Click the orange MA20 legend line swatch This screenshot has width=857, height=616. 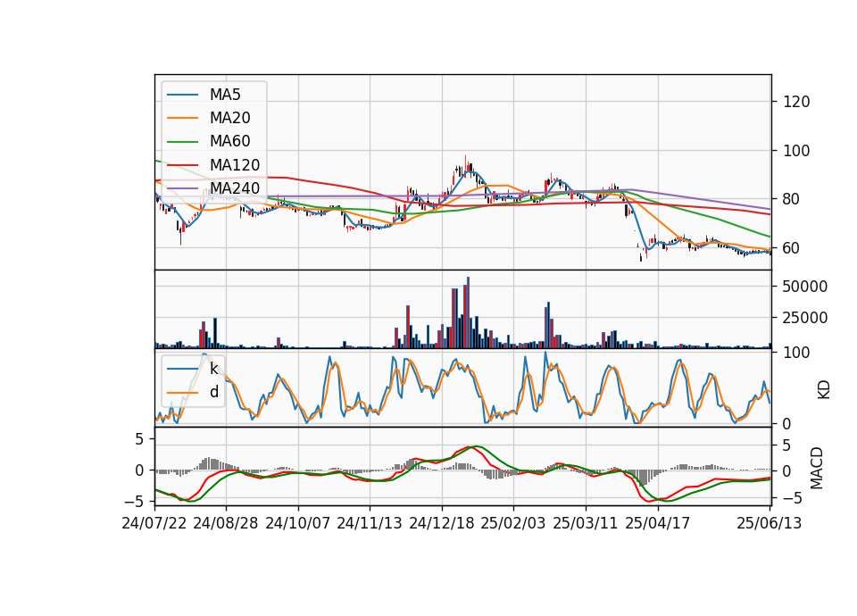182,118
